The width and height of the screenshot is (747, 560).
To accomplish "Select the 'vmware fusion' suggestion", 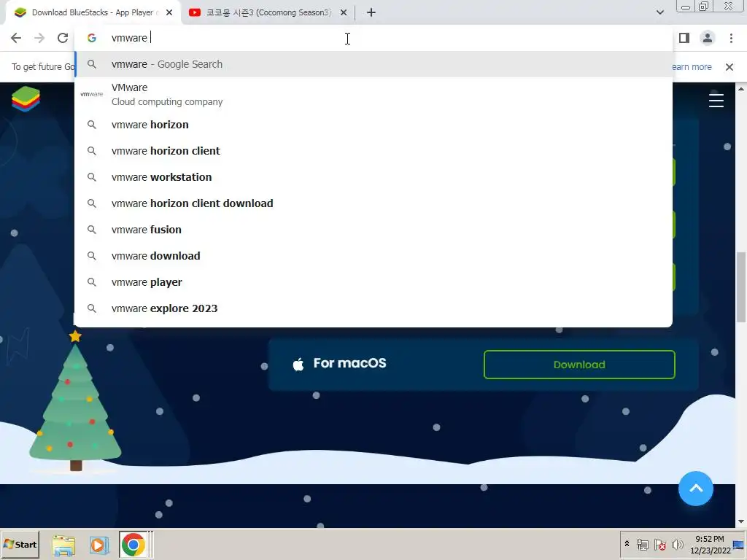I will pyautogui.click(x=373, y=230).
